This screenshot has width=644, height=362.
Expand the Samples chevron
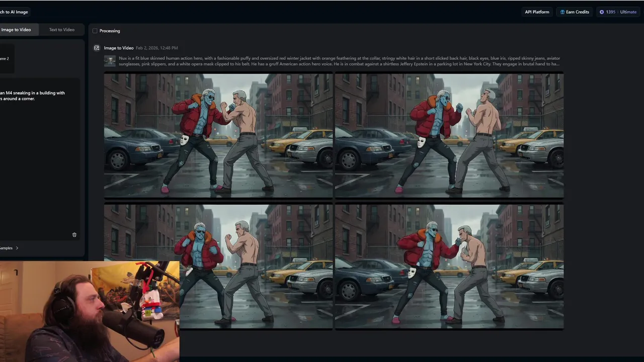point(17,248)
